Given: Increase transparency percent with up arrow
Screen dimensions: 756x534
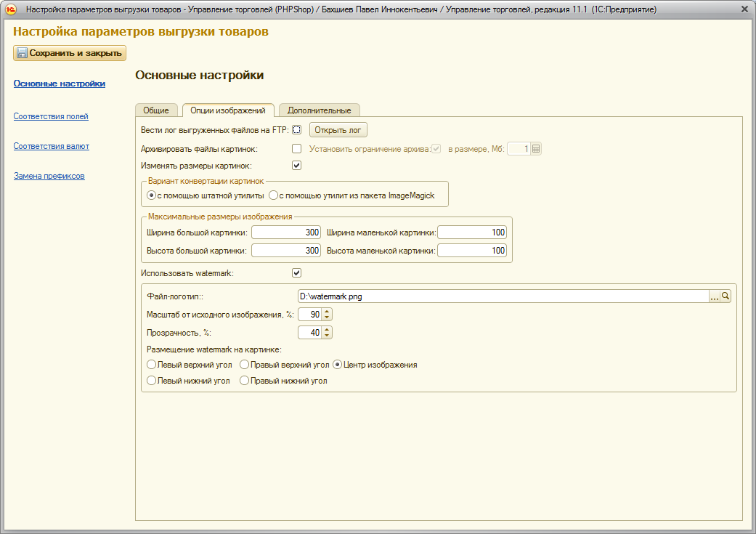Looking at the screenshot, I should point(327,330).
